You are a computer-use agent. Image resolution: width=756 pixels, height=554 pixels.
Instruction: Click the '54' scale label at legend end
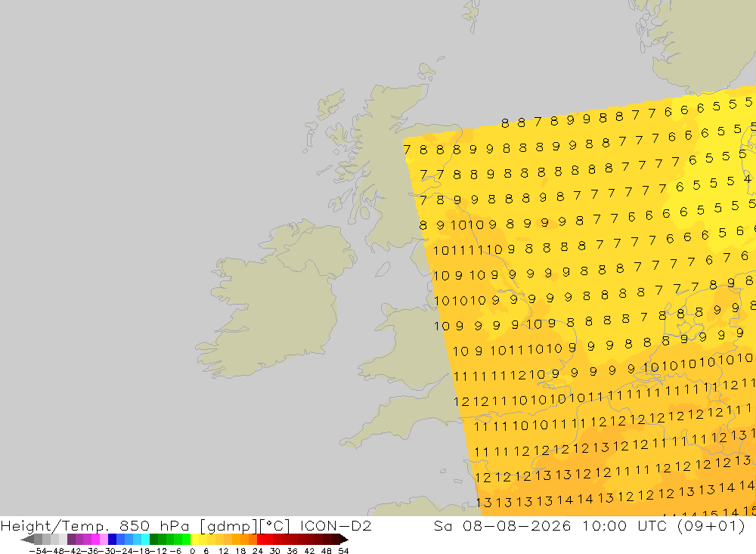(x=343, y=551)
